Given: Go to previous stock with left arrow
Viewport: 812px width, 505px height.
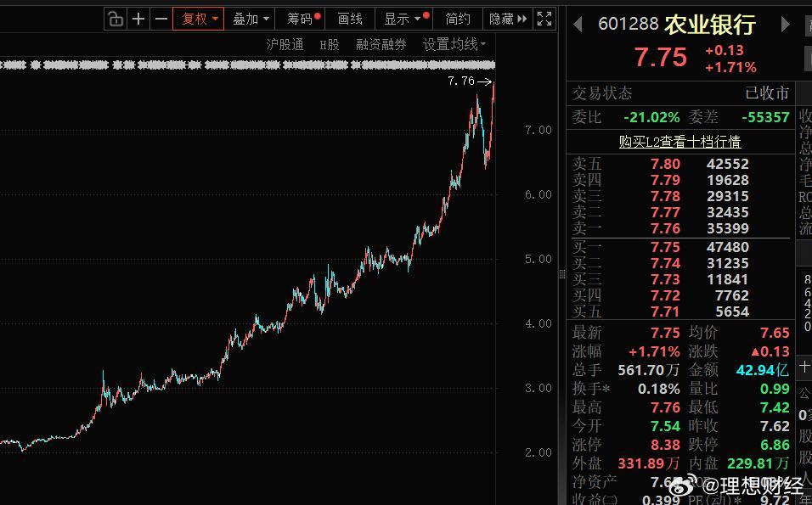Looking at the screenshot, I should [578, 25].
